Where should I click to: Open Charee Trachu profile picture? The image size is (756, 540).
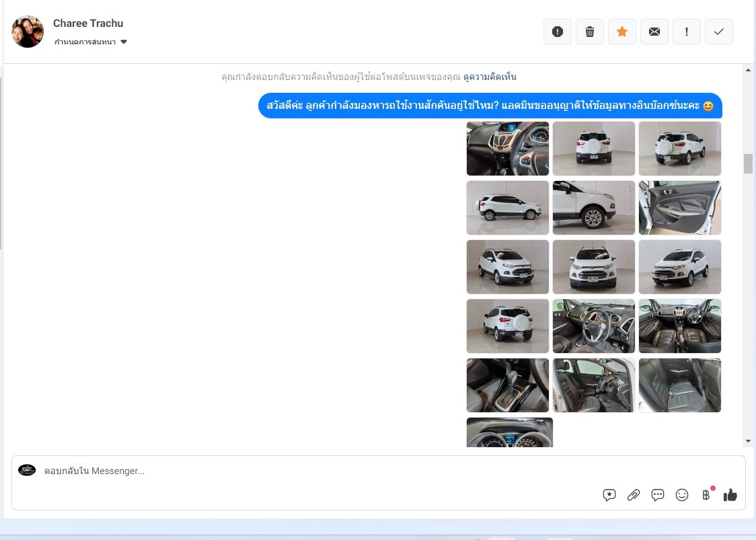[x=28, y=32]
